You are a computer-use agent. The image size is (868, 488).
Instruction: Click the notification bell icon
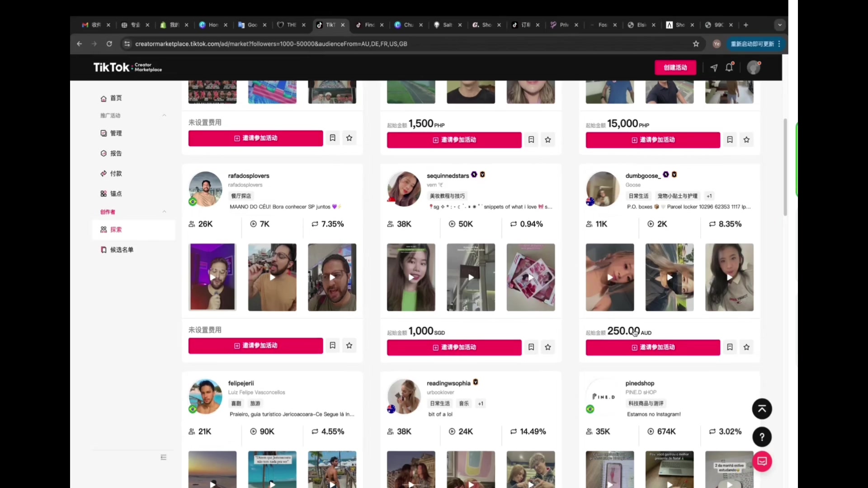click(x=729, y=67)
